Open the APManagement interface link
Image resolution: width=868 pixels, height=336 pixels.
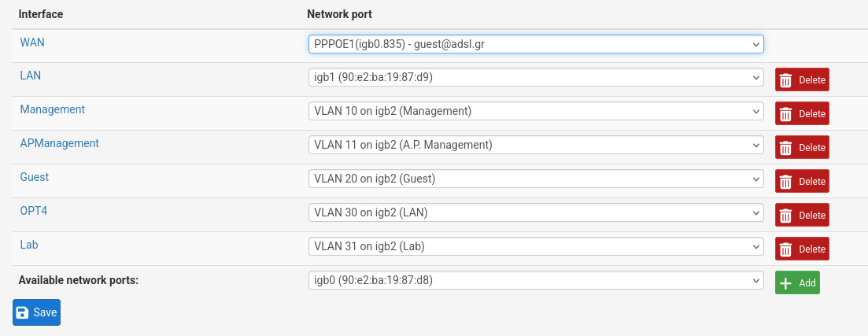point(60,143)
